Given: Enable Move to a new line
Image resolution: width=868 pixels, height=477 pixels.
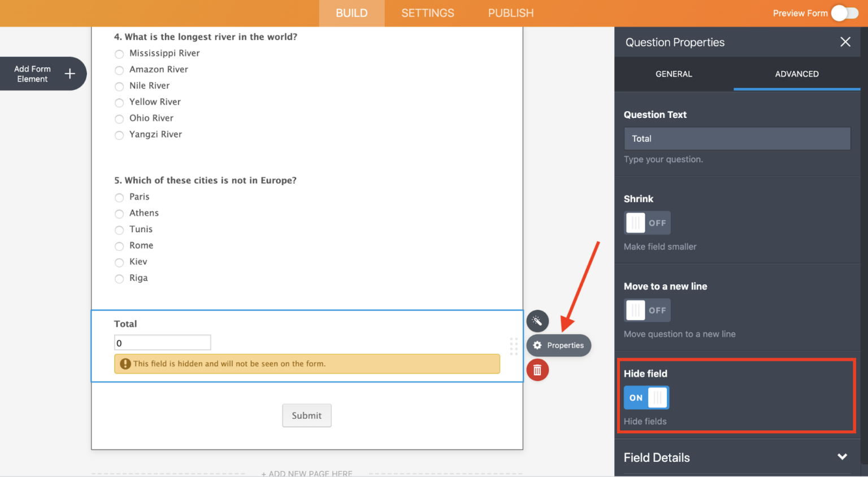Looking at the screenshot, I should coord(646,310).
